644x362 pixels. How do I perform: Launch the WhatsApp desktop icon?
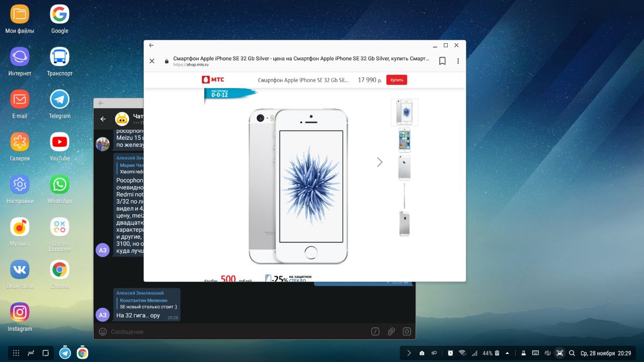tap(59, 189)
